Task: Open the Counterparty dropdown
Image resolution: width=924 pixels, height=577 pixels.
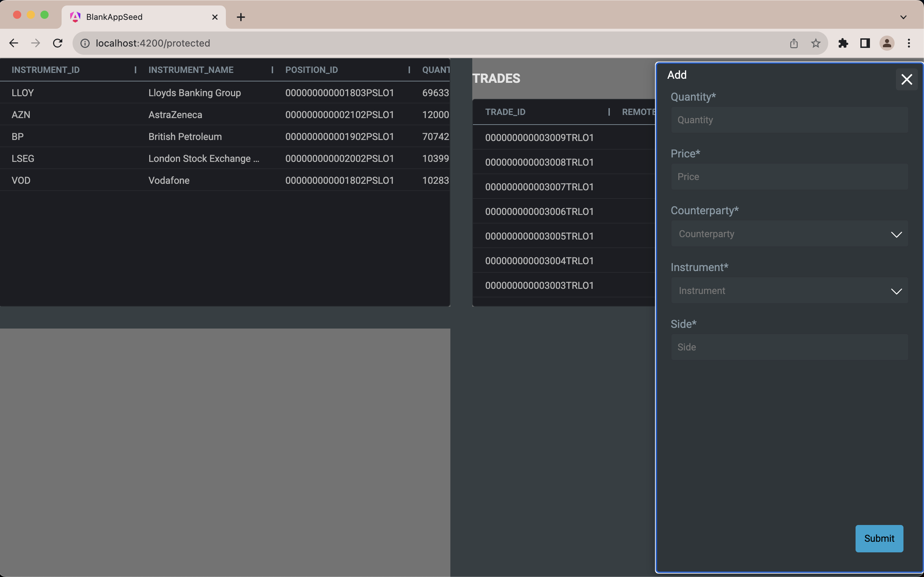Action: coord(789,233)
